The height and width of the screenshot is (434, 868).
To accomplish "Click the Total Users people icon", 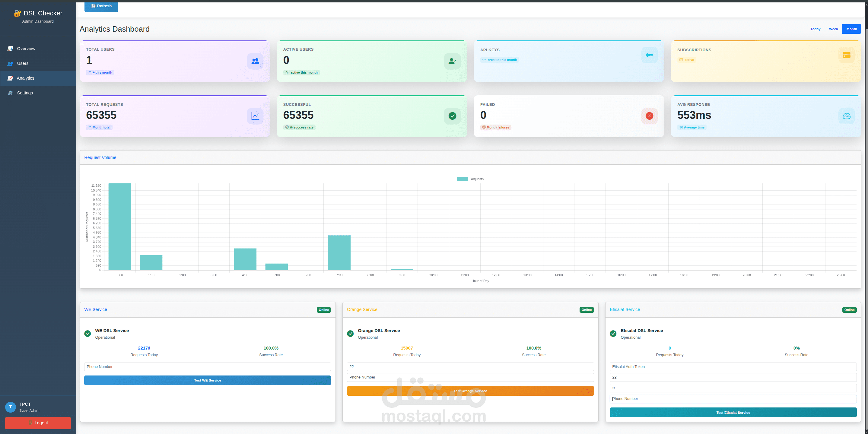I will (255, 61).
